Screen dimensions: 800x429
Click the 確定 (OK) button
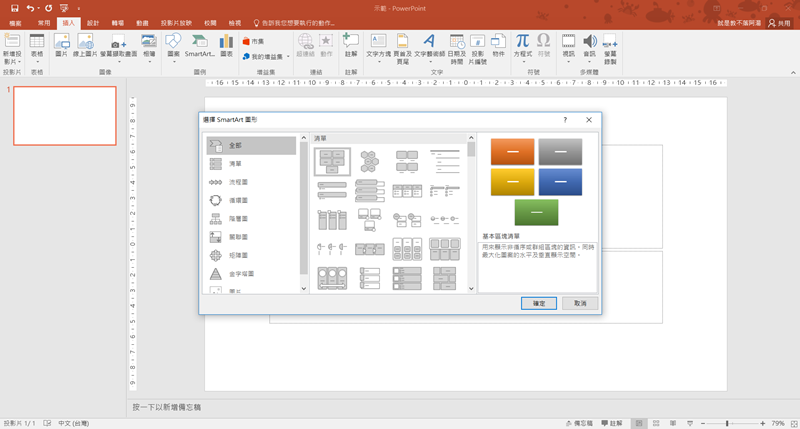pos(539,302)
